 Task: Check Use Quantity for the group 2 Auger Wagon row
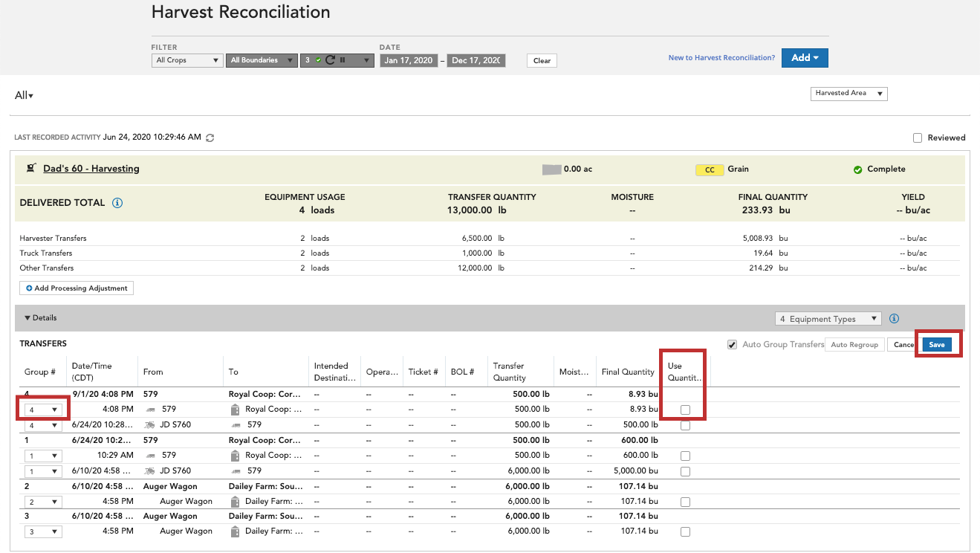[x=685, y=502]
